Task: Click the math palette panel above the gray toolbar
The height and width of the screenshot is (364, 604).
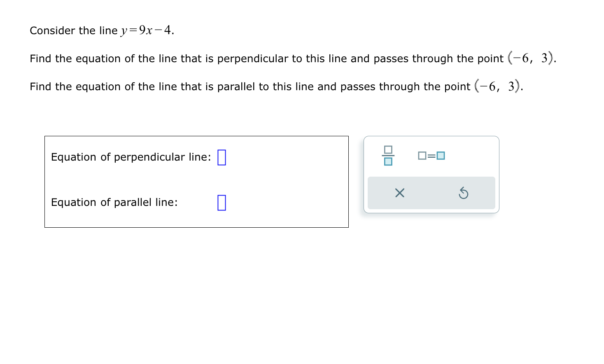Action: click(x=431, y=159)
